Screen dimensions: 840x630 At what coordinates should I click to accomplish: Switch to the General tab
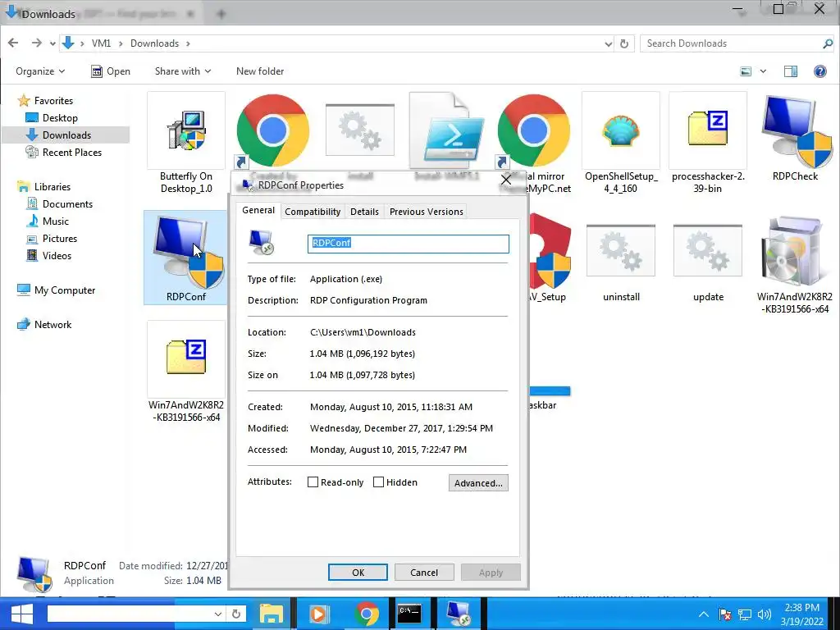coord(258,210)
